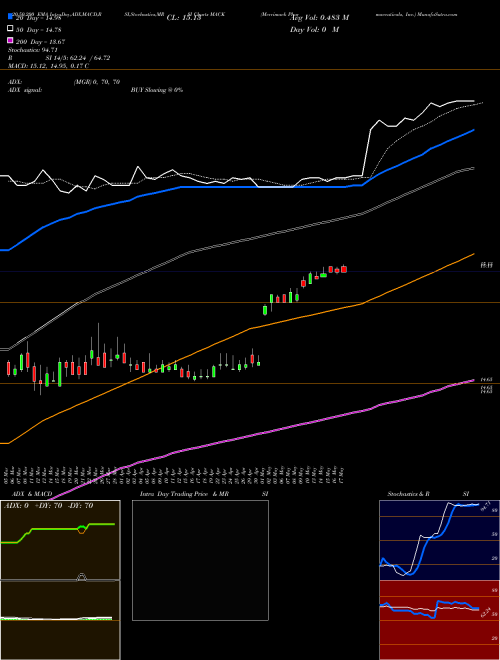
Task: Click the magenta 200 Day legend swatch
Action: pyautogui.click(x=10, y=40)
